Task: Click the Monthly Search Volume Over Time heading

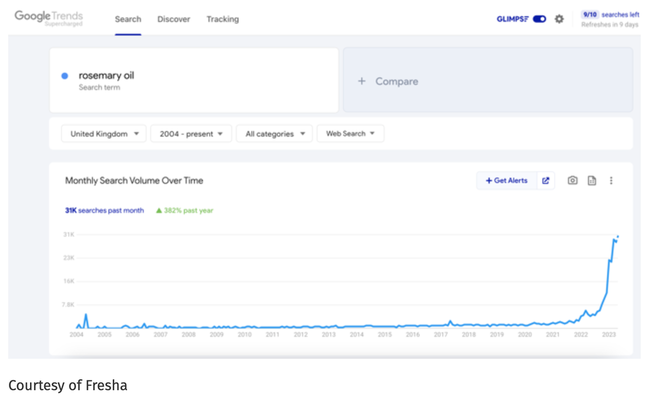Action: [x=134, y=181]
